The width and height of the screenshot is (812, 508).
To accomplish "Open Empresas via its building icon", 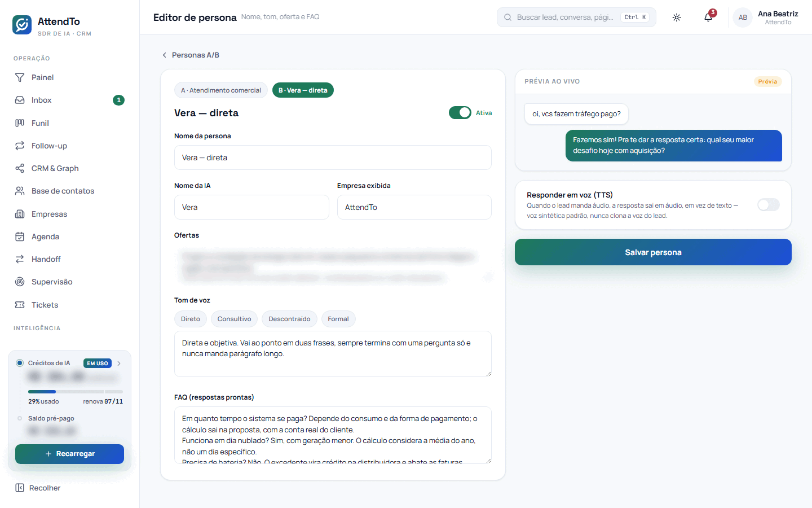I will [x=20, y=214].
